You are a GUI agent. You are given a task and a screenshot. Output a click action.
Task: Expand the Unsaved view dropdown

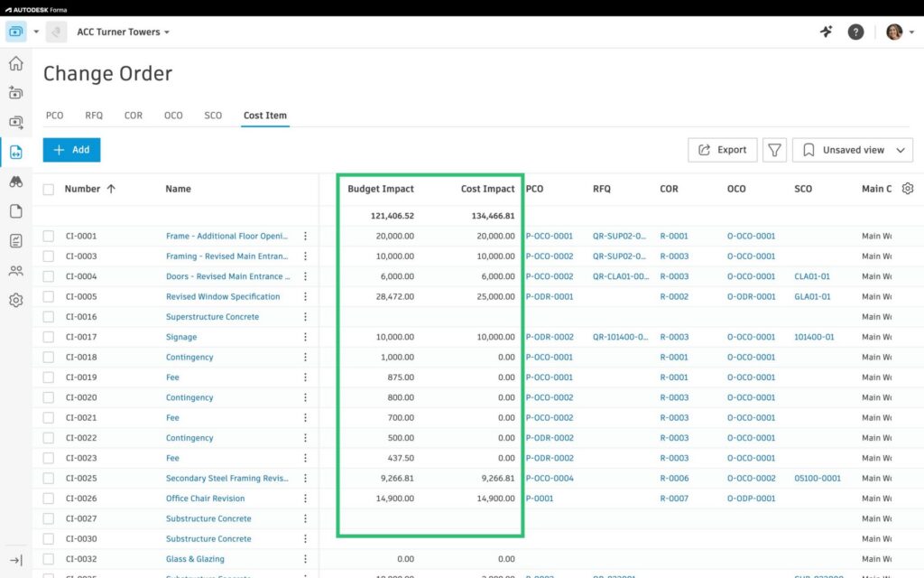852,150
